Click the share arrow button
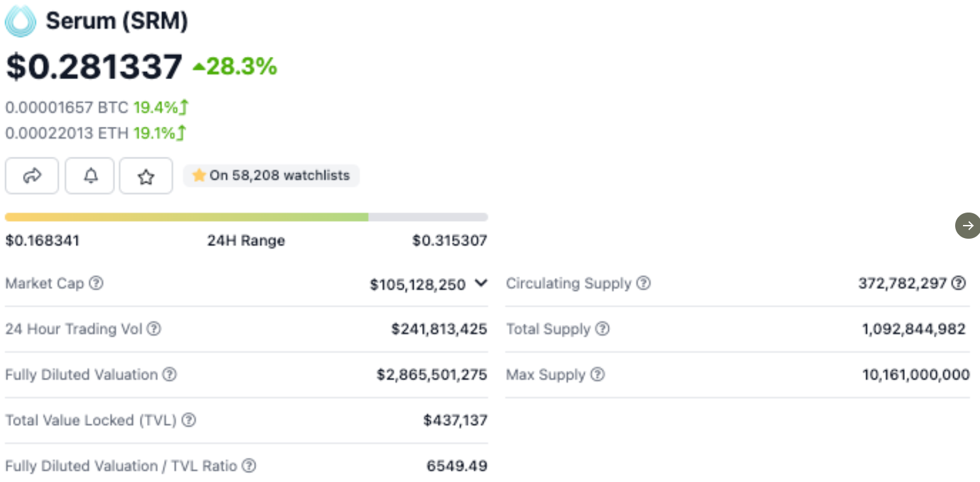 click(32, 176)
